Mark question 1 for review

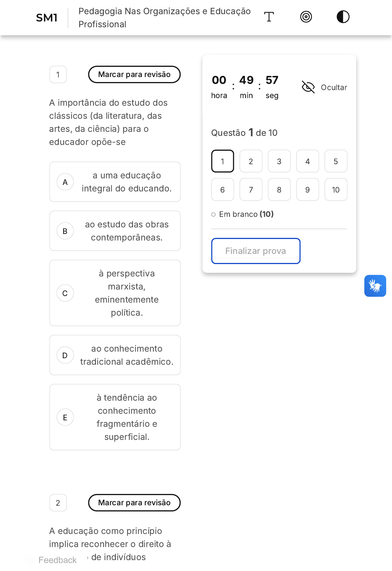pos(134,74)
